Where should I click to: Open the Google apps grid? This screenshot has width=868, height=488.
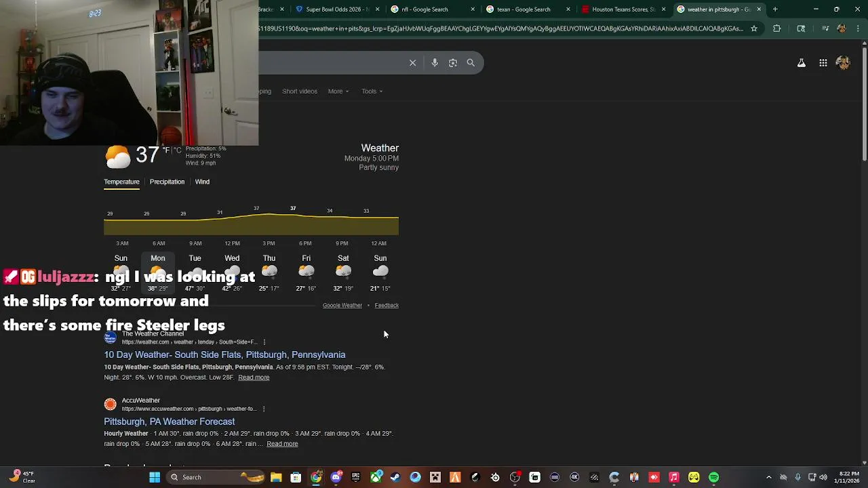coord(823,63)
